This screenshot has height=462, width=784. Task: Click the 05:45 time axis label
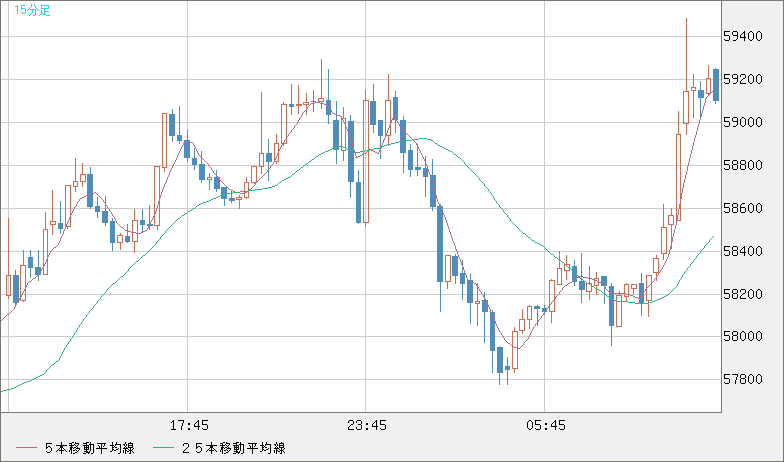pos(546,426)
